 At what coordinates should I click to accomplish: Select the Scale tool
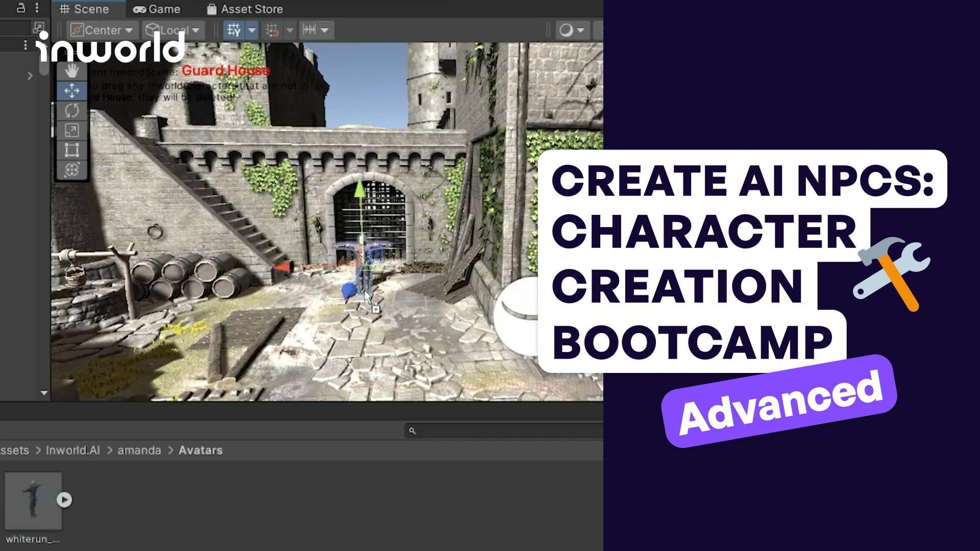(x=71, y=131)
